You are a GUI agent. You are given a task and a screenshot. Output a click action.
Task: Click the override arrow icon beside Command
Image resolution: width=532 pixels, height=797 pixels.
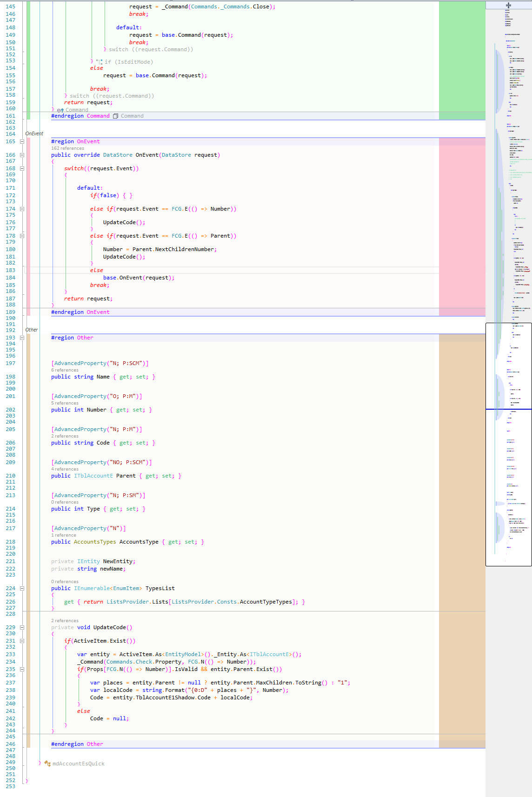coord(60,110)
